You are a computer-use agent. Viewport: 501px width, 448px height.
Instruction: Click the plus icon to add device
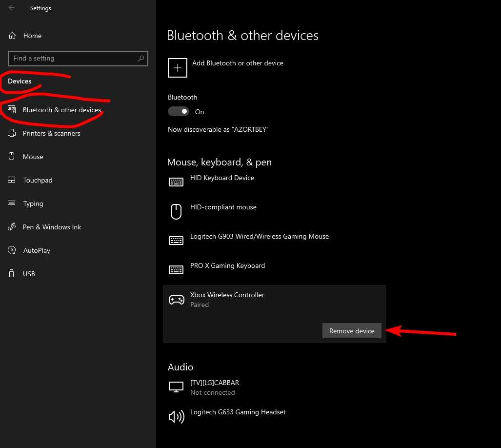[178, 68]
